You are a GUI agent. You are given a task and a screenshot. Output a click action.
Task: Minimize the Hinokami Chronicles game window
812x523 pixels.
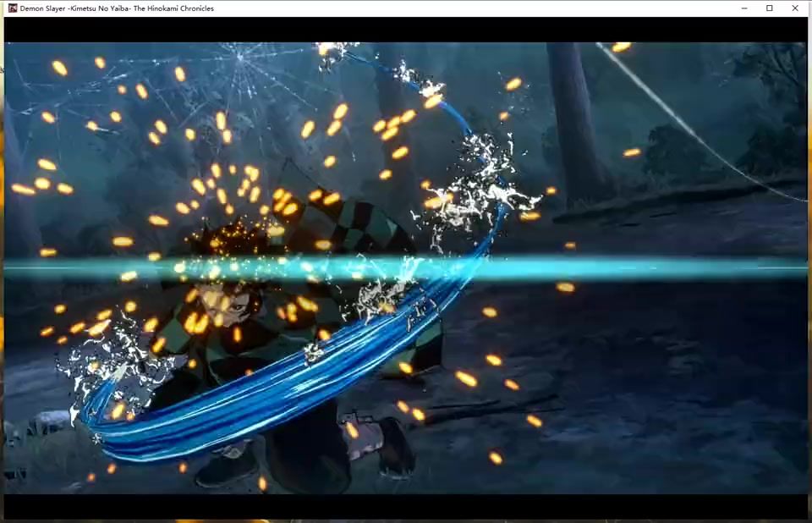[743, 8]
